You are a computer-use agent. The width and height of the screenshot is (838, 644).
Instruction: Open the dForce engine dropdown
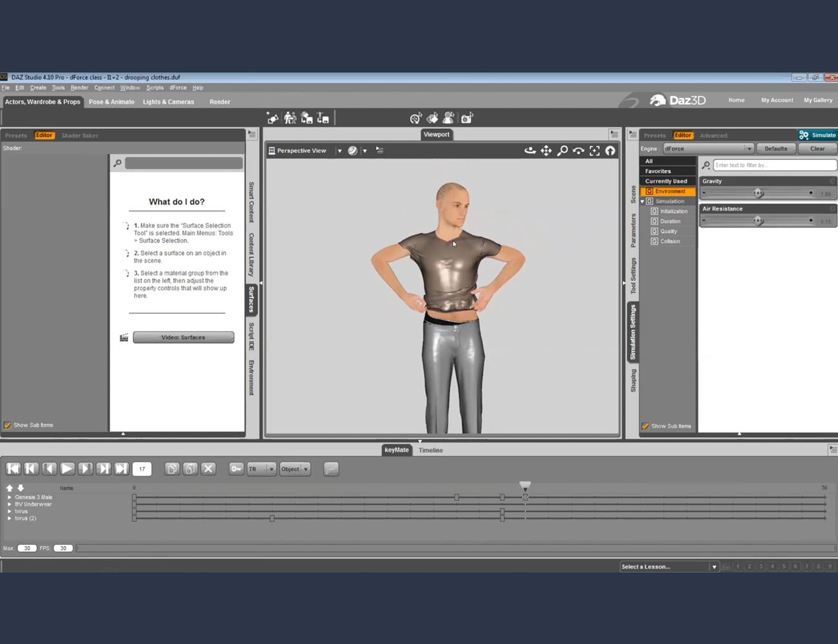pyautogui.click(x=749, y=148)
